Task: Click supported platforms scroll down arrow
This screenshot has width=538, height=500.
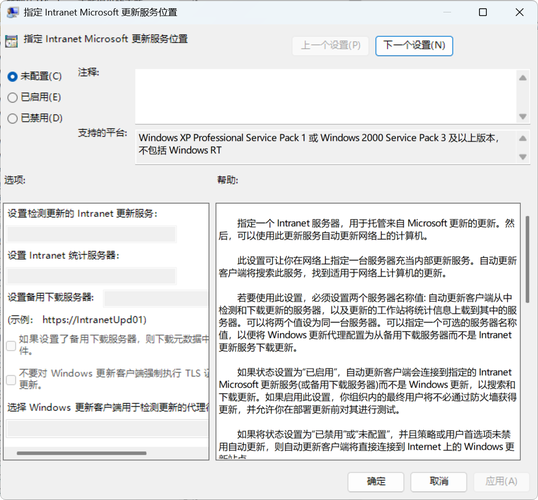Action: point(523,157)
